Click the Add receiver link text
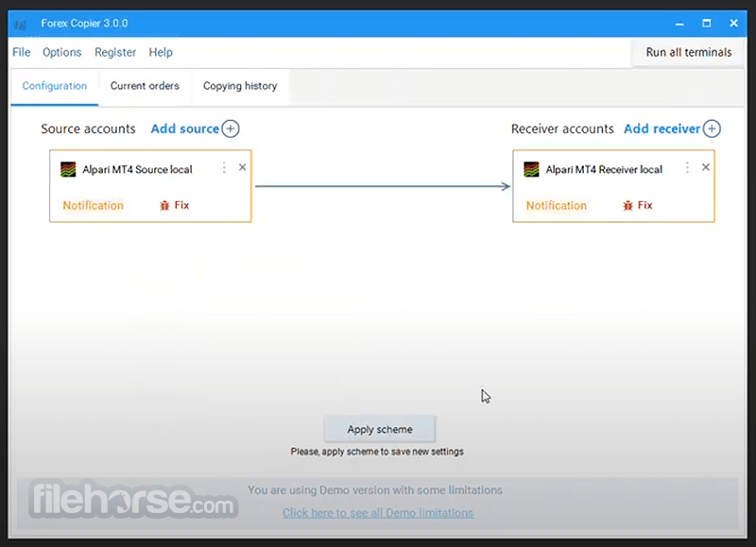The width and height of the screenshot is (756, 547). 662,128
